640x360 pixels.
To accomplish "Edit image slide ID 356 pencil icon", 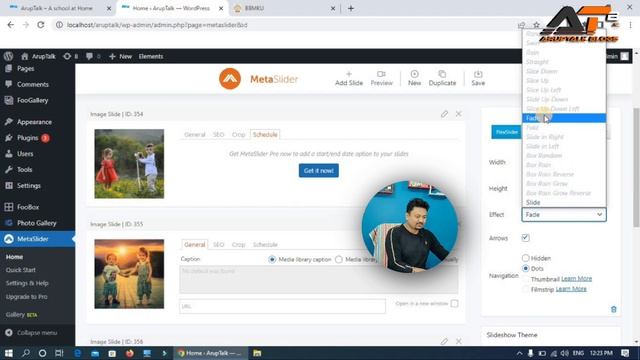I will point(444,341).
